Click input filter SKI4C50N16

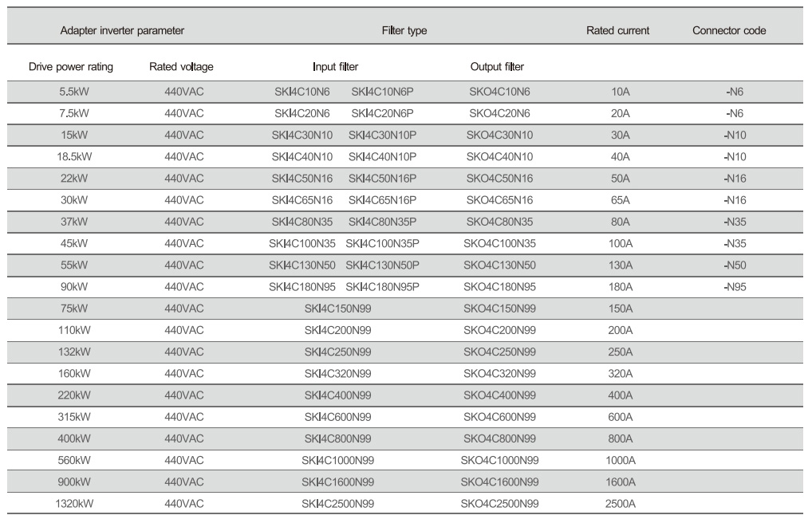[302, 179]
